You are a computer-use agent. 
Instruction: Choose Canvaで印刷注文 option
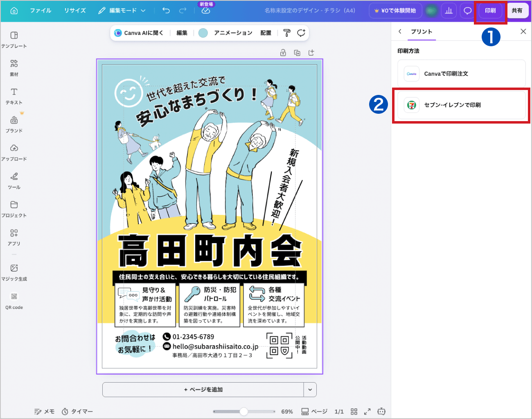(x=462, y=74)
